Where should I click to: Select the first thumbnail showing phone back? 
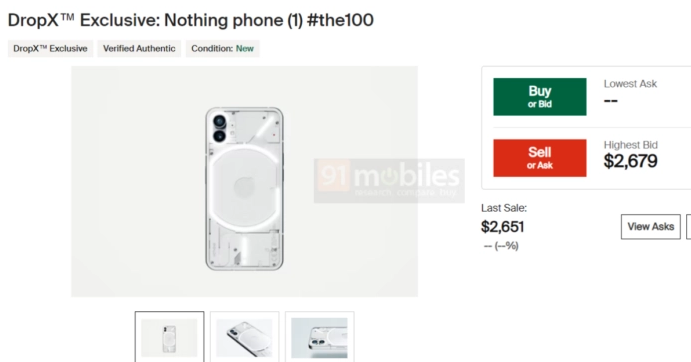pos(170,337)
